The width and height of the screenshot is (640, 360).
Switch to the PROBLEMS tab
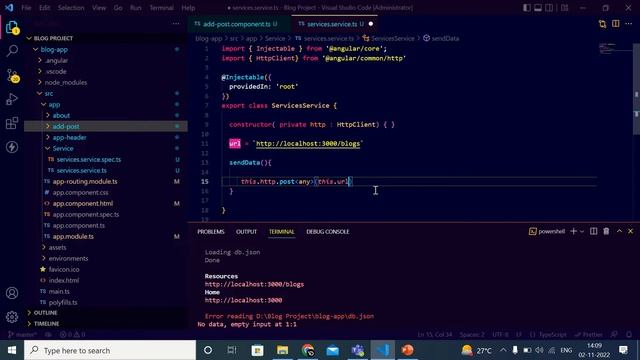click(211, 232)
